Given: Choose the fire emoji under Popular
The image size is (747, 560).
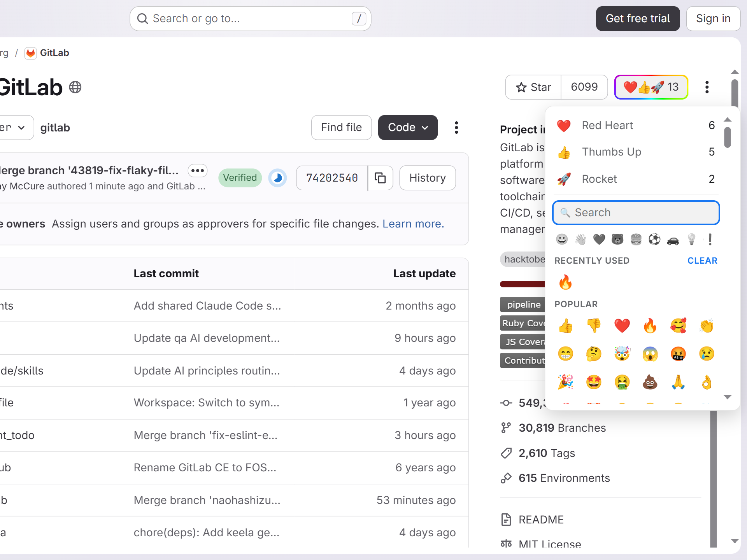Looking at the screenshot, I should 650,325.
